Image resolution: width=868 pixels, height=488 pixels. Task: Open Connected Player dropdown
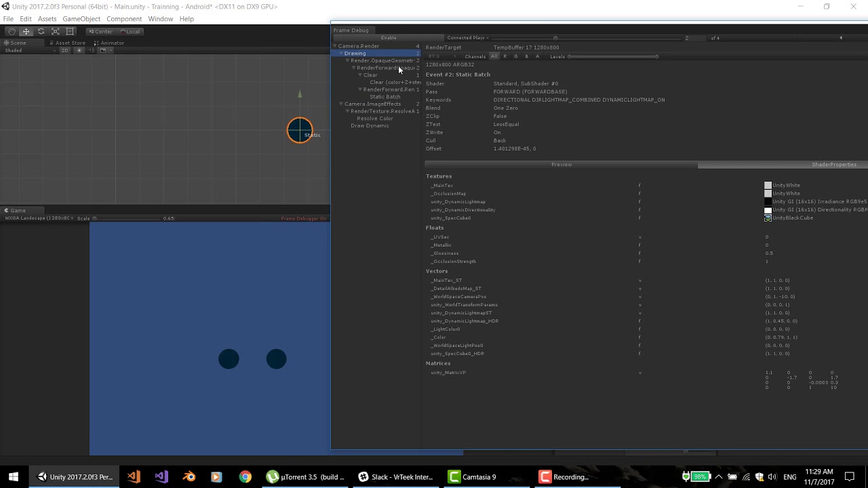click(x=467, y=38)
